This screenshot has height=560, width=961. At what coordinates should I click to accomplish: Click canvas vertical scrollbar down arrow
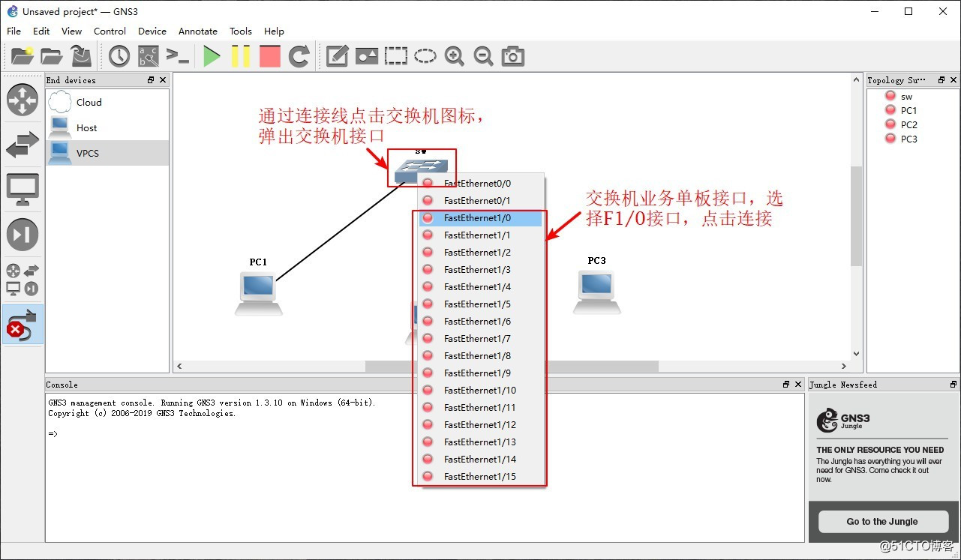pos(856,354)
